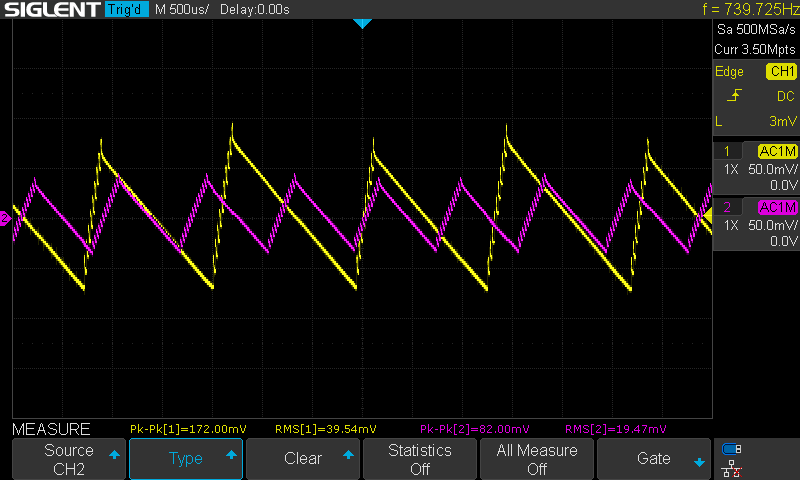Click the down arrow on Gate softkey
Viewport: 800px width, 480px height.
pyautogui.click(x=699, y=463)
